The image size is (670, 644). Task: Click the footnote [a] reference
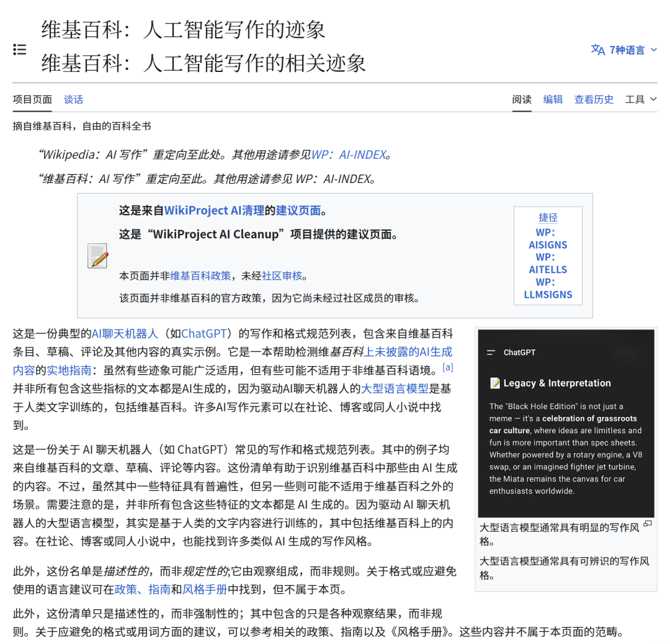click(448, 367)
